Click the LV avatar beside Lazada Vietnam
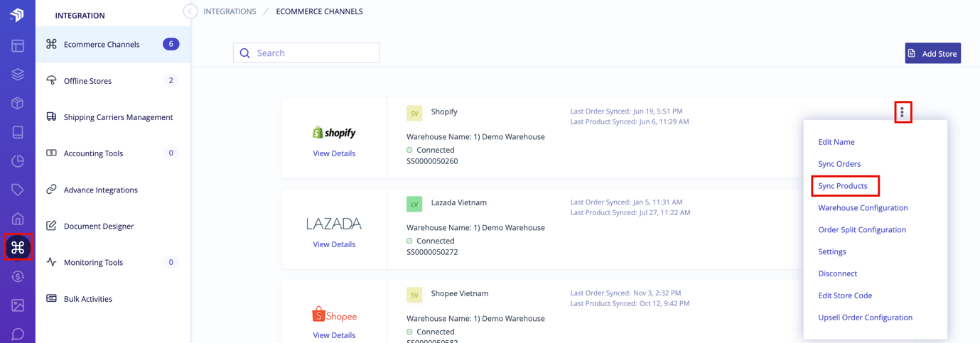980x343 pixels. coord(414,204)
